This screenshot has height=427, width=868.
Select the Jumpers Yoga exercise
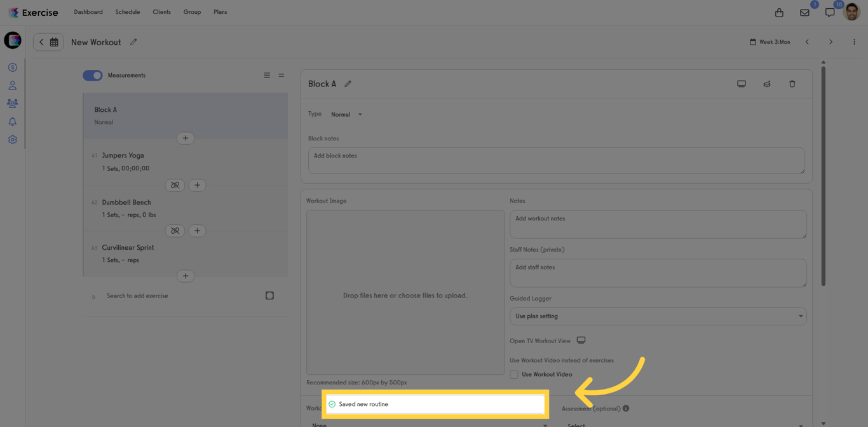[123, 156]
